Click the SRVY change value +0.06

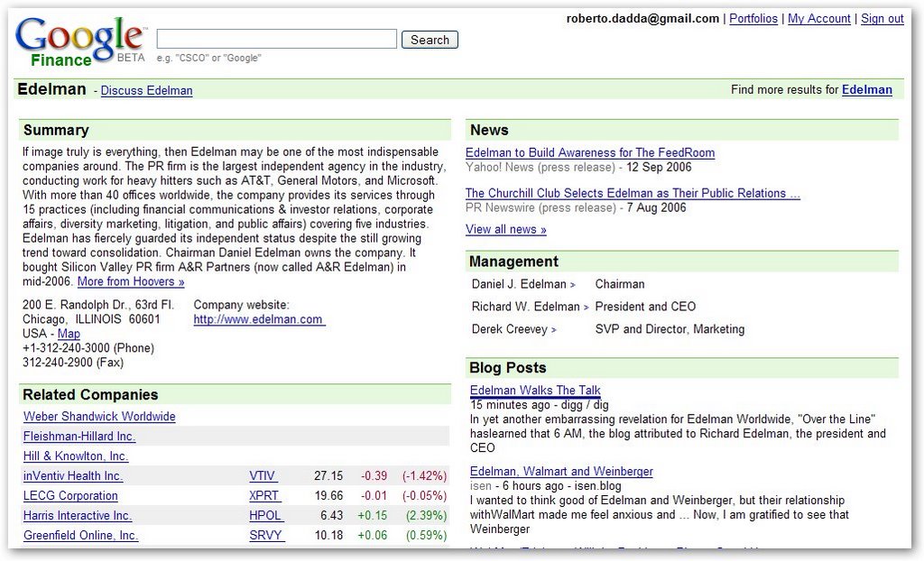click(373, 536)
